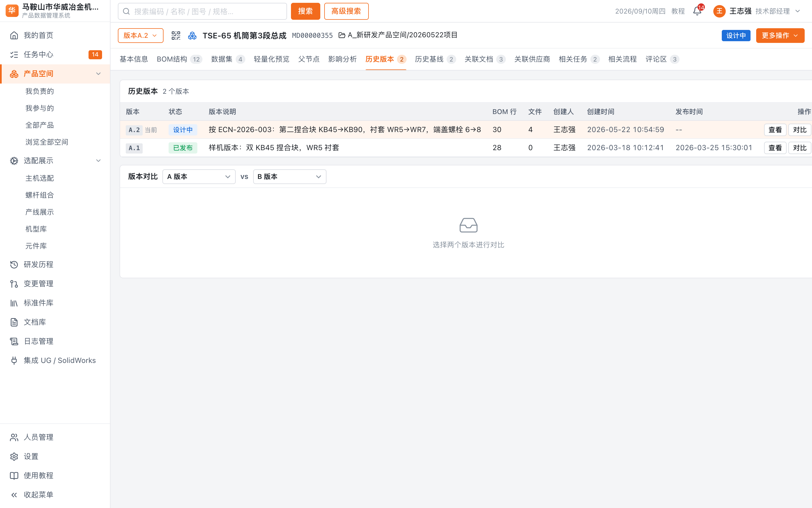812x508 pixels.
Task: Collapse the 选配展示 sidebar section
Action: click(x=98, y=161)
